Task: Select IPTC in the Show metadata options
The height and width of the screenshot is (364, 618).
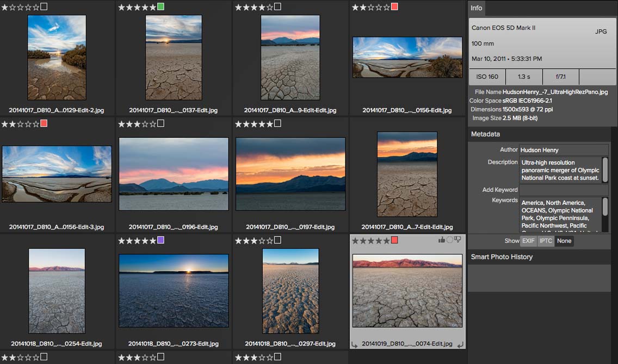Action: 546,241
